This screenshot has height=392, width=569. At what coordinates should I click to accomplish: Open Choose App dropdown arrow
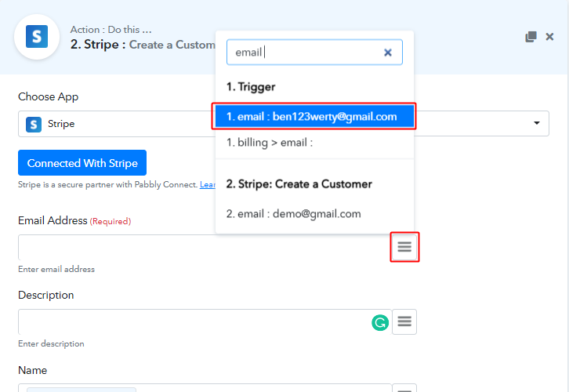coord(536,123)
